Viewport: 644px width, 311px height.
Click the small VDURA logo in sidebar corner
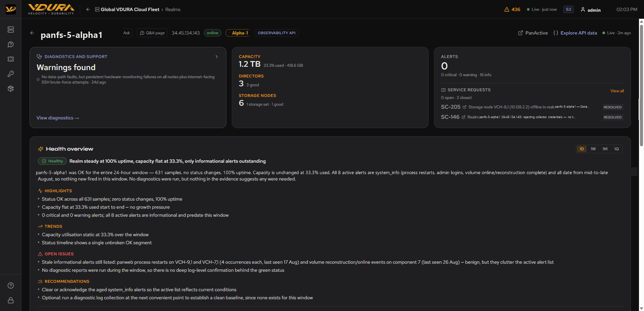pyautogui.click(x=11, y=9)
